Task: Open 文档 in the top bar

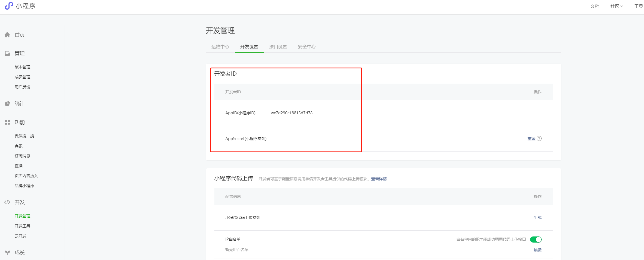Action: (x=595, y=6)
